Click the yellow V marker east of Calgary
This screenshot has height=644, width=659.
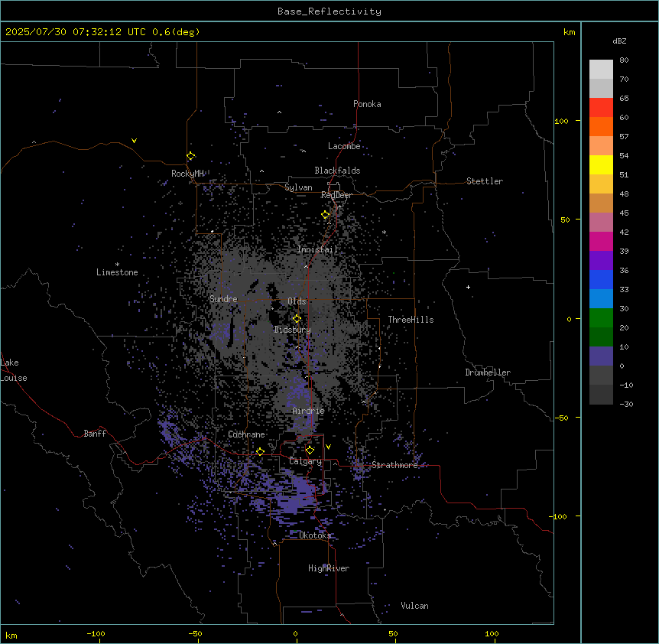coord(328,447)
